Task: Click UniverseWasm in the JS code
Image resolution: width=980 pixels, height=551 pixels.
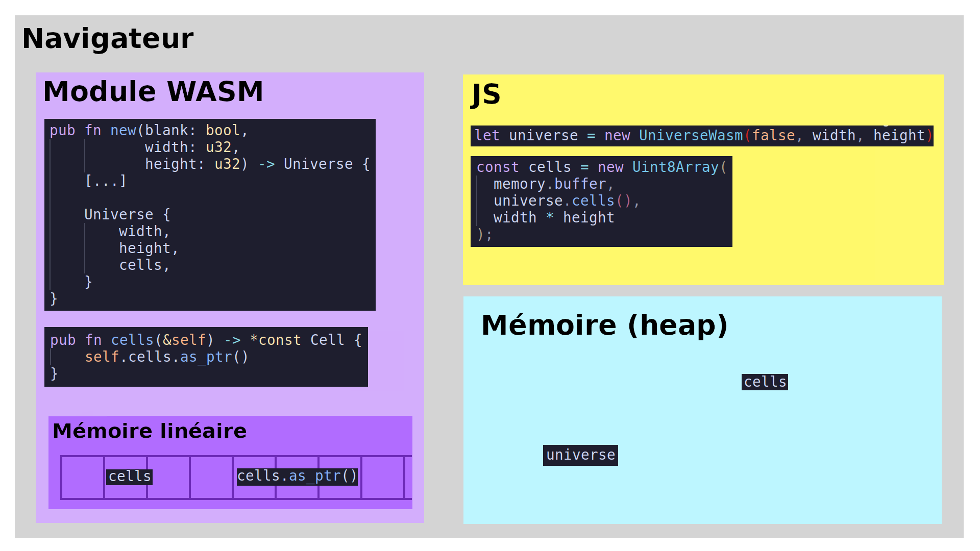Action: click(691, 136)
